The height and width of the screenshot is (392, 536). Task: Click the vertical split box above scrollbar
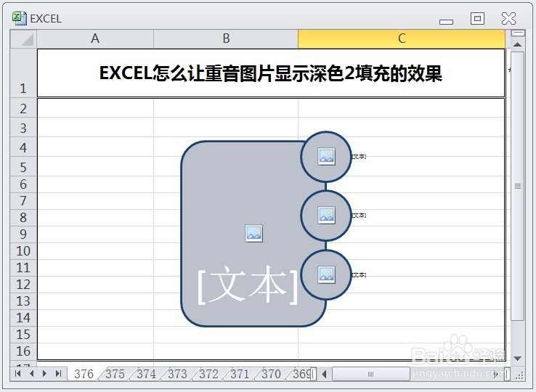click(x=518, y=33)
